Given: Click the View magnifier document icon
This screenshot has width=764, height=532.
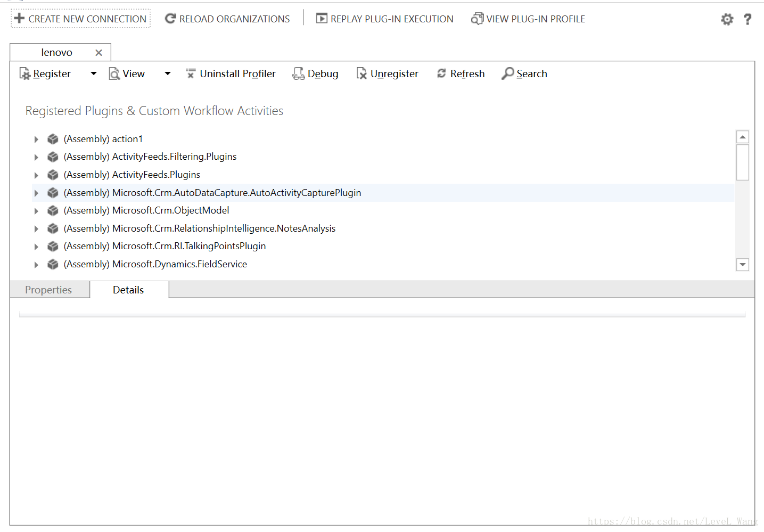Looking at the screenshot, I should (114, 73).
